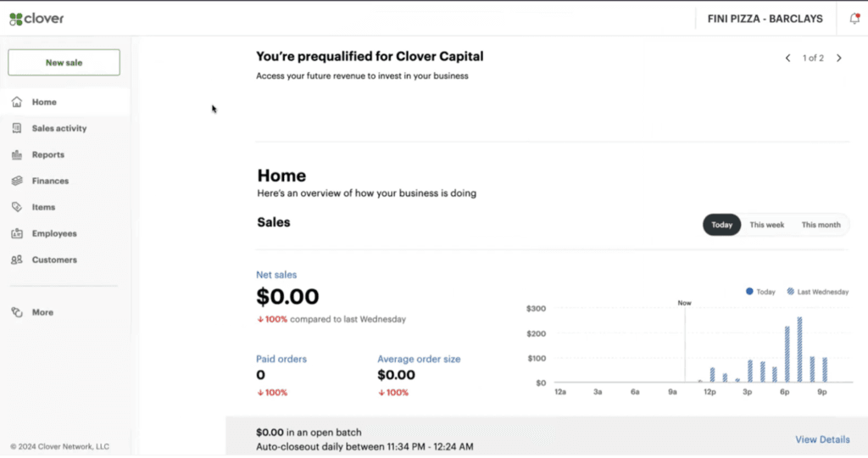Screen dimensions: 868x458
Task: Start a New sale
Action: [64, 62]
